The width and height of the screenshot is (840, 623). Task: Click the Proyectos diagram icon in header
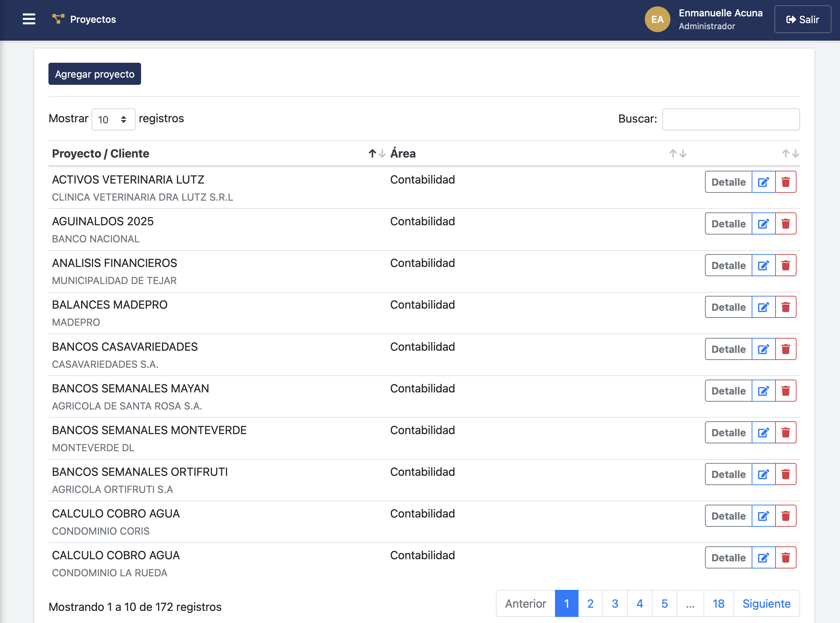click(x=58, y=19)
